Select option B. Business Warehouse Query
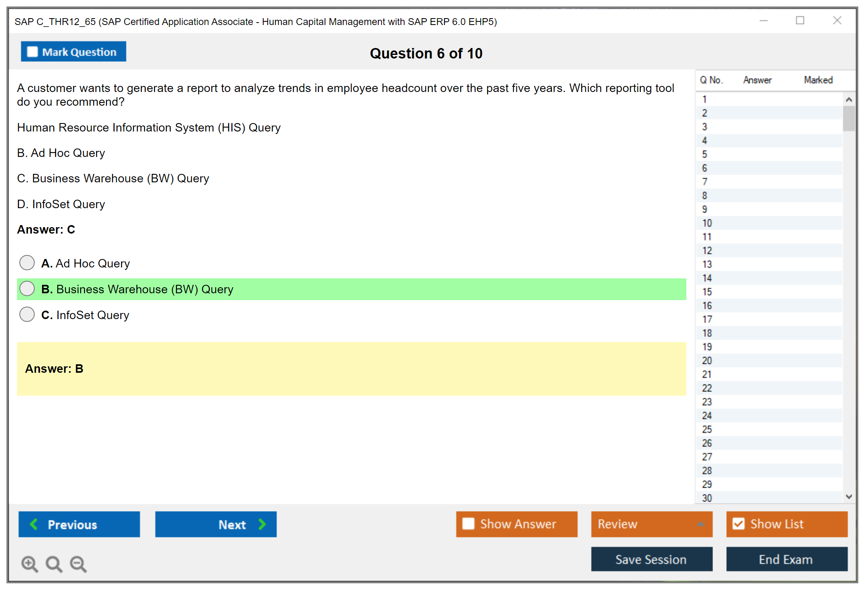This screenshot has height=593, width=868. point(27,288)
